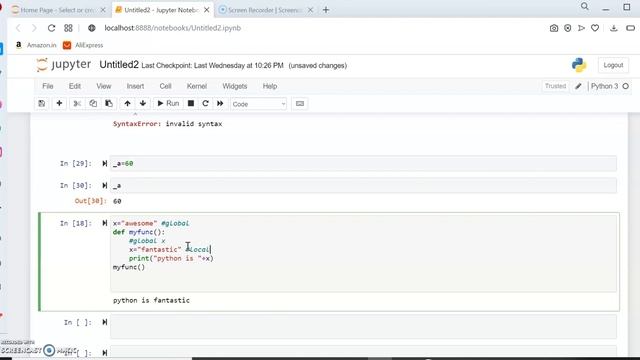Click in the first empty code cell
640x360 pixels.
click(x=363, y=327)
